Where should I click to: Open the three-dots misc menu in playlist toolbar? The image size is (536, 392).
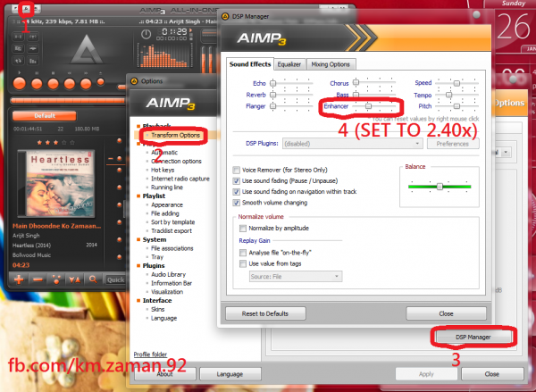[56, 279]
